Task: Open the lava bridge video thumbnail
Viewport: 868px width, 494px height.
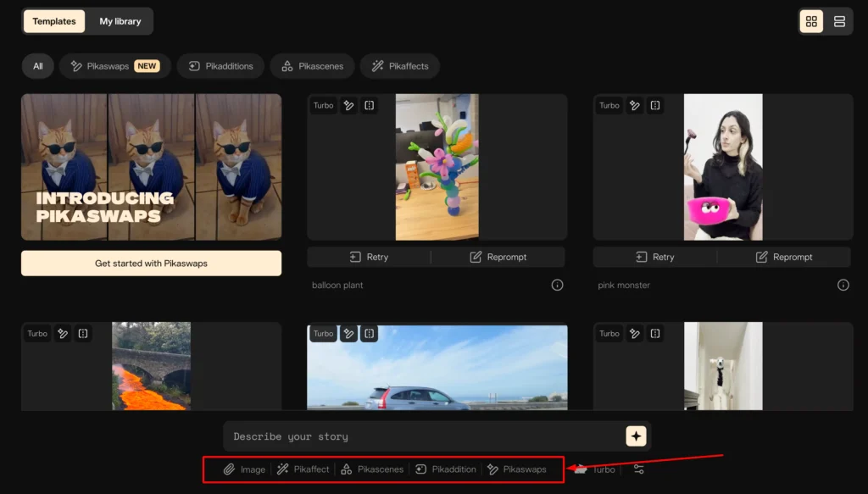Action: (x=151, y=366)
